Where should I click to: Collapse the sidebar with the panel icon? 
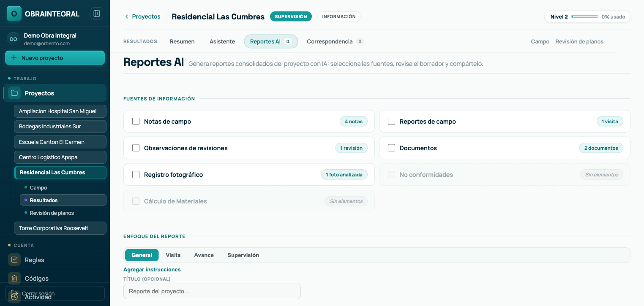(x=97, y=14)
